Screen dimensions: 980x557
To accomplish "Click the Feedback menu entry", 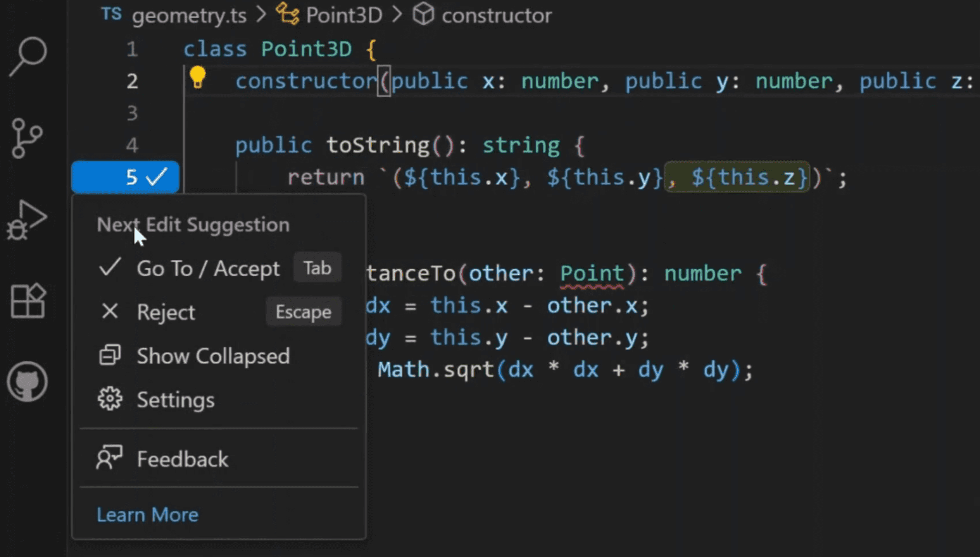I will [182, 459].
